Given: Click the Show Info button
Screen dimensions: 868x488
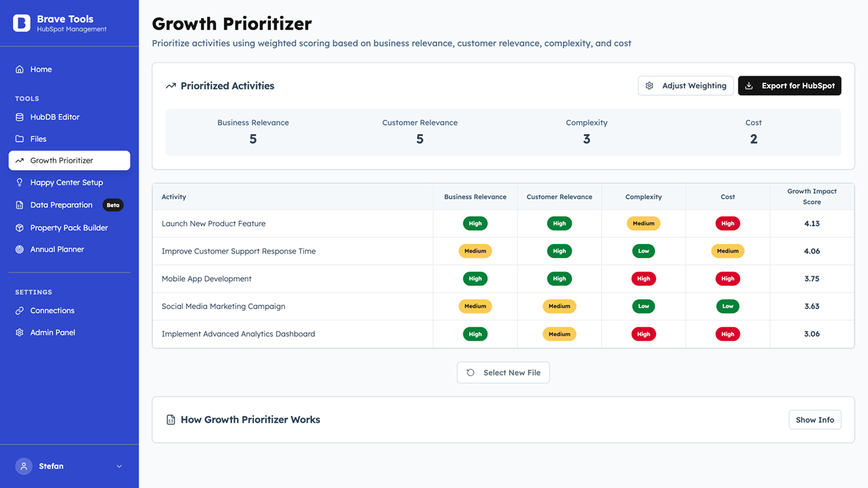Looking at the screenshot, I should [814, 419].
